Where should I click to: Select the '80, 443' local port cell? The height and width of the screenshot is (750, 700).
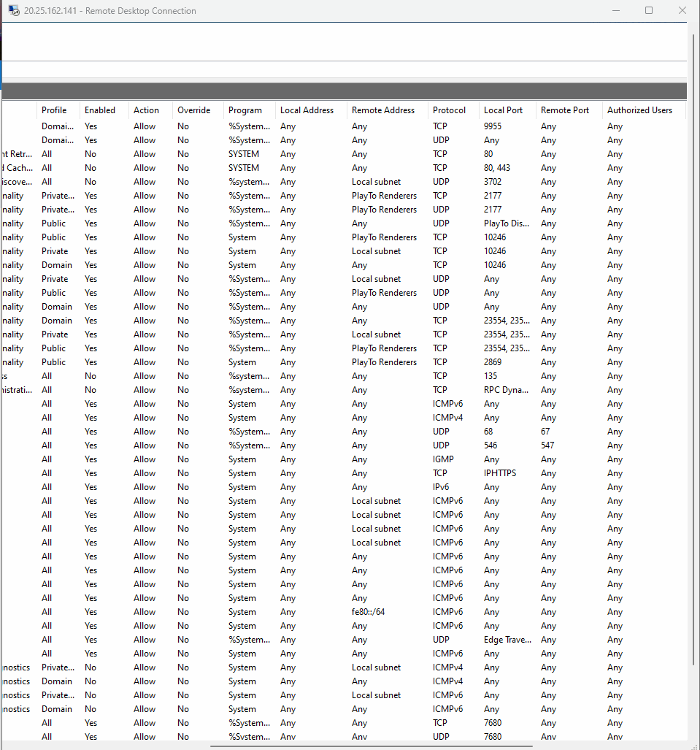pyautogui.click(x=497, y=168)
